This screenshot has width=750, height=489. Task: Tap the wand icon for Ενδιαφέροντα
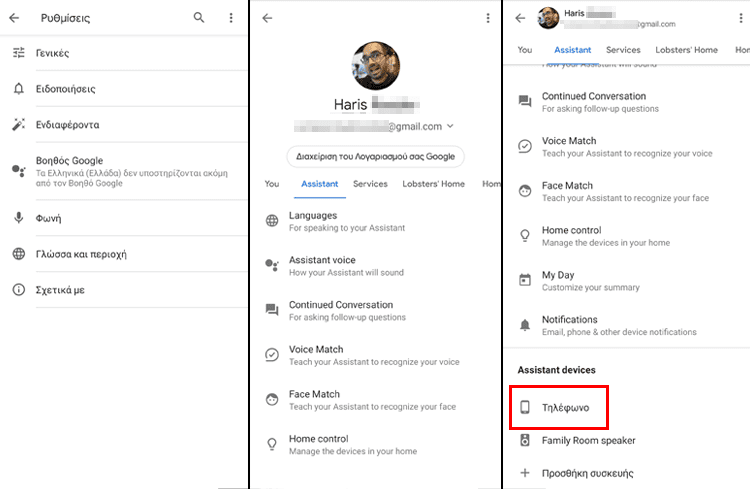click(x=19, y=124)
